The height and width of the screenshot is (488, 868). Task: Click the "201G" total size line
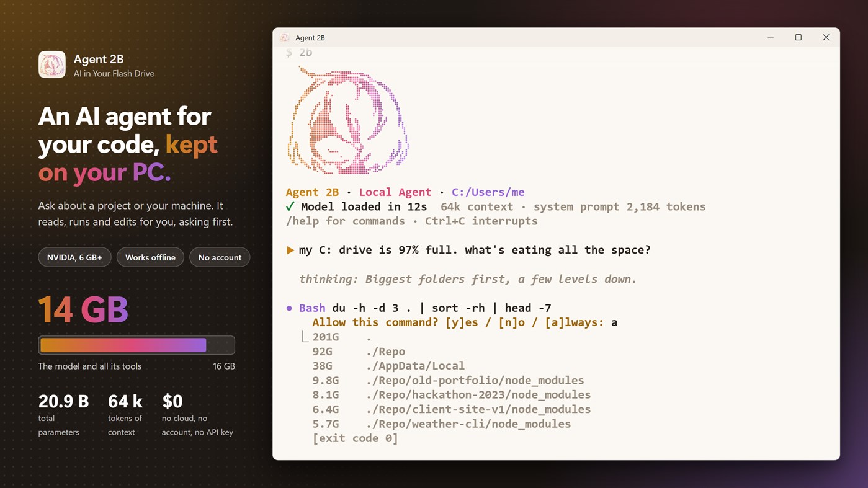(x=341, y=337)
